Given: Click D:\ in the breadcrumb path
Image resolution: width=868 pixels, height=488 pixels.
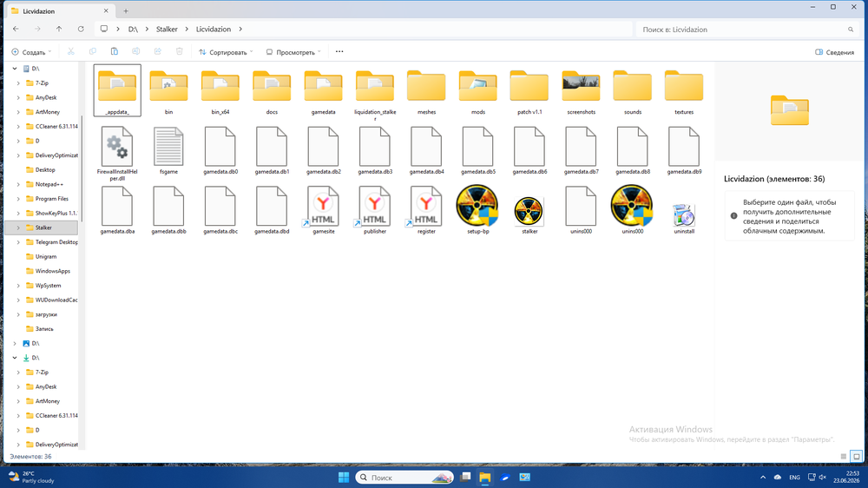Looking at the screenshot, I should [x=133, y=30].
